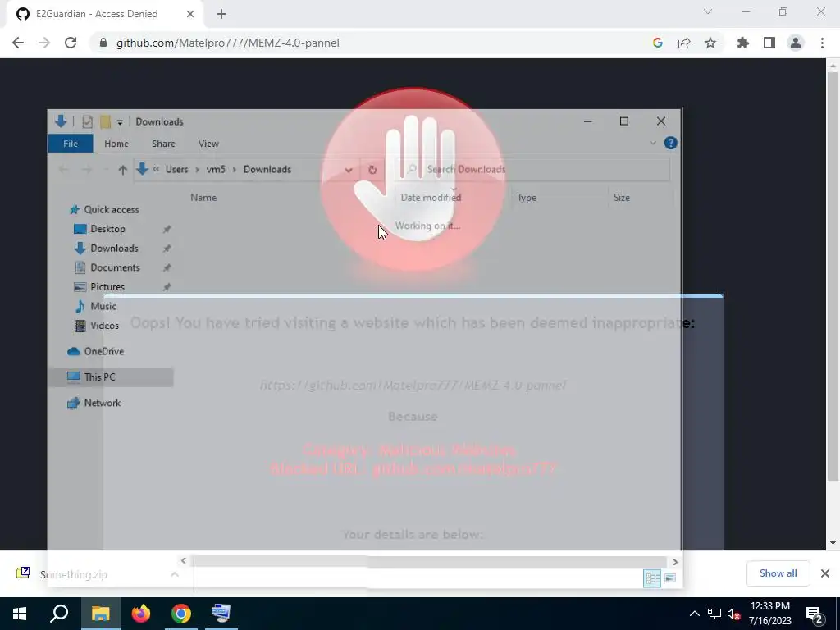840x630 pixels.
Task: Sort by Name column header
Action: tap(203, 198)
